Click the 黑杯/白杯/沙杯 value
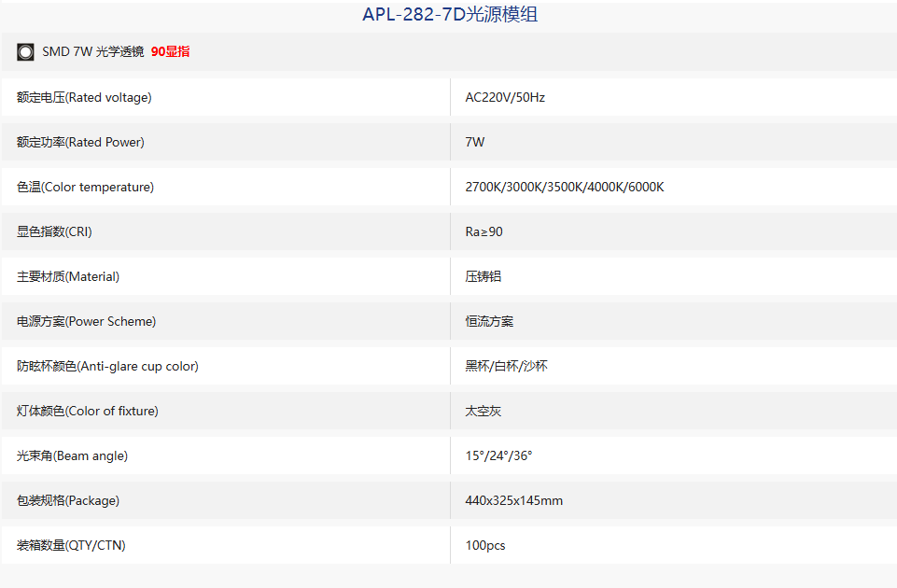This screenshot has height=588, width=897. pos(506,366)
